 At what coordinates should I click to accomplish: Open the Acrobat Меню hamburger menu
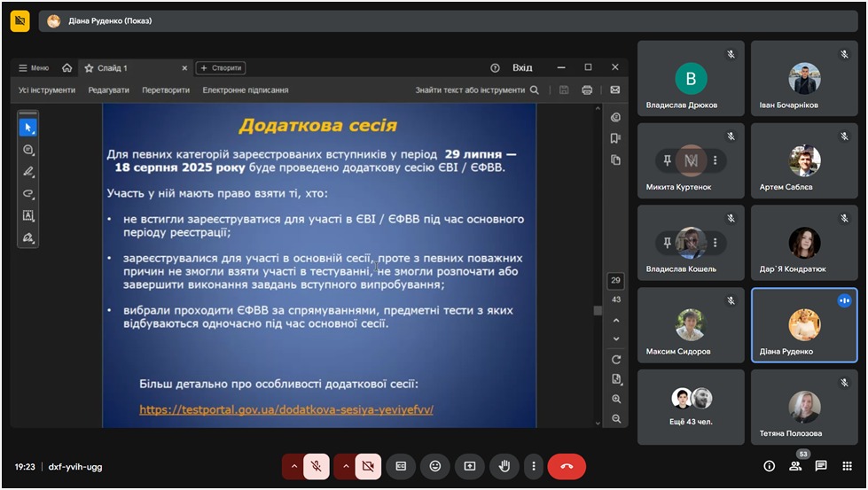pyautogui.click(x=34, y=68)
